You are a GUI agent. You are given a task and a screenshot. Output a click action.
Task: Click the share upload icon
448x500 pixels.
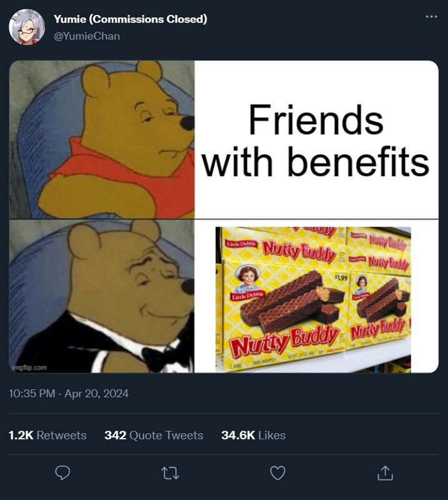(385, 472)
